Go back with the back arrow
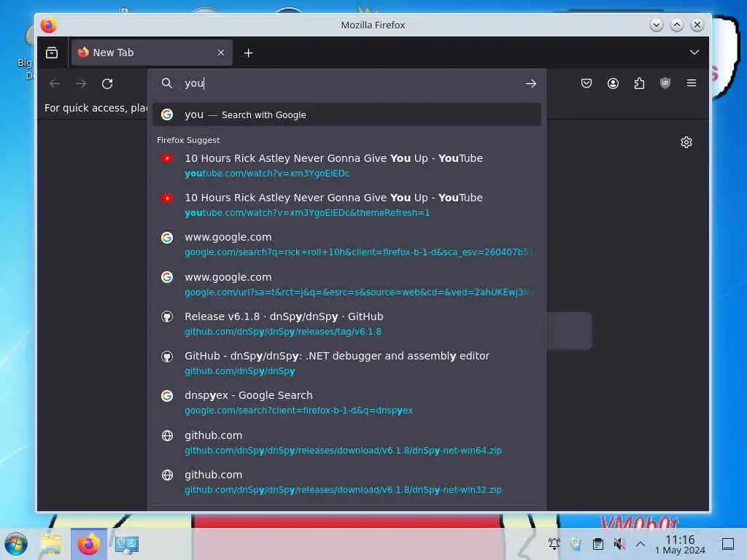Viewport: 747px width, 560px height. click(55, 84)
